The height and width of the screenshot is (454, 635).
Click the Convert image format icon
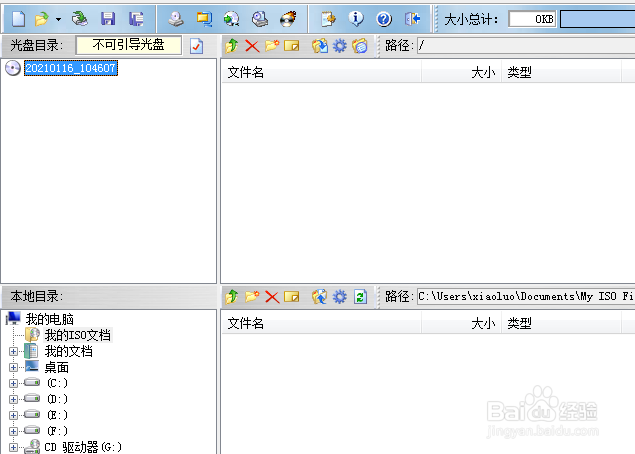[x=232, y=19]
